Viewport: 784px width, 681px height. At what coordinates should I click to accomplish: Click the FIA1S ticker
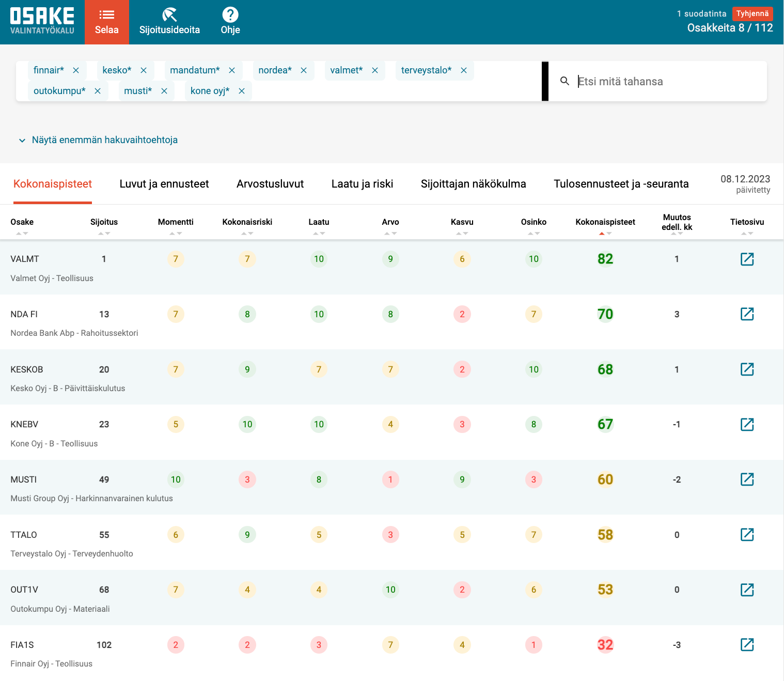[22, 645]
